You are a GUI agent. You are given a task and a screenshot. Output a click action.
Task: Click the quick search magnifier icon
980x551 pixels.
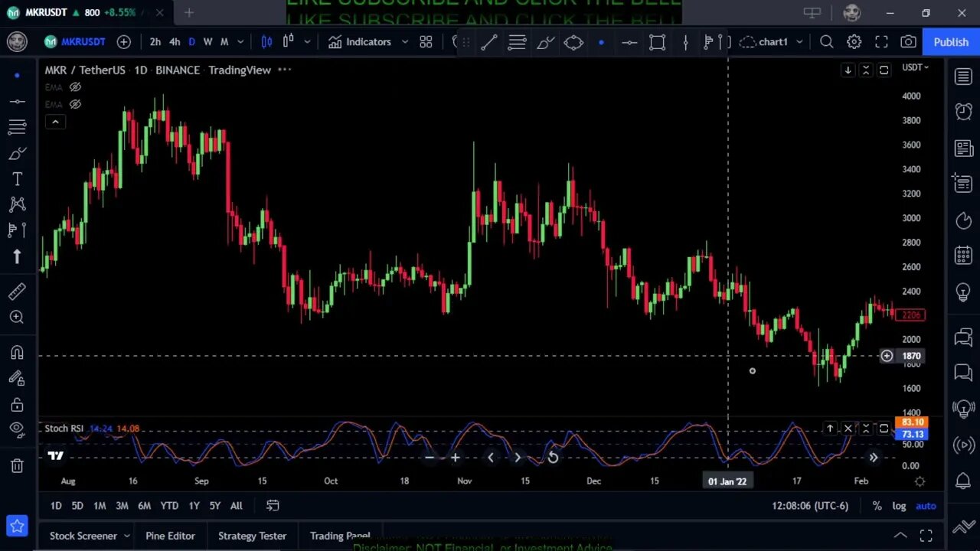pyautogui.click(x=826, y=41)
